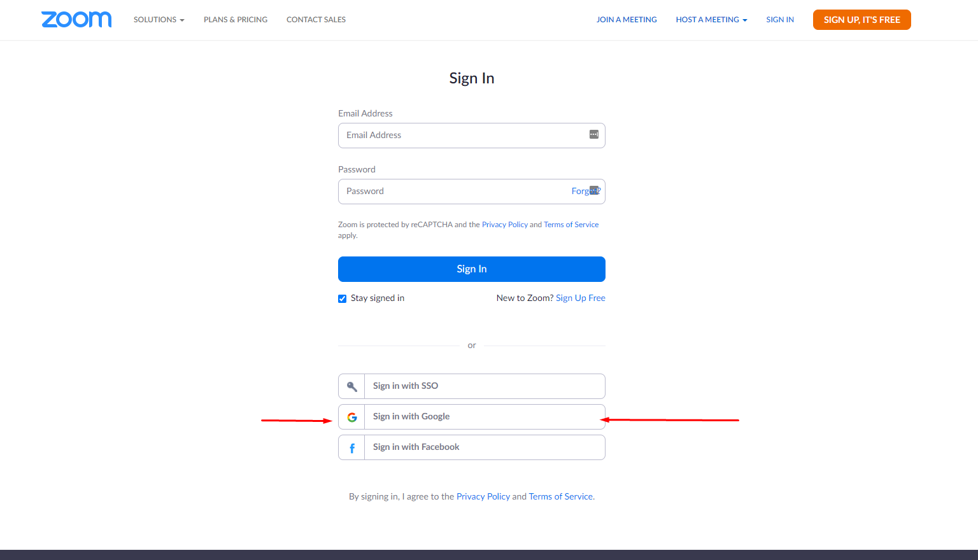Click the Google G logo icon
This screenshot has height=560, width=978.
click(x=351, y=417)
